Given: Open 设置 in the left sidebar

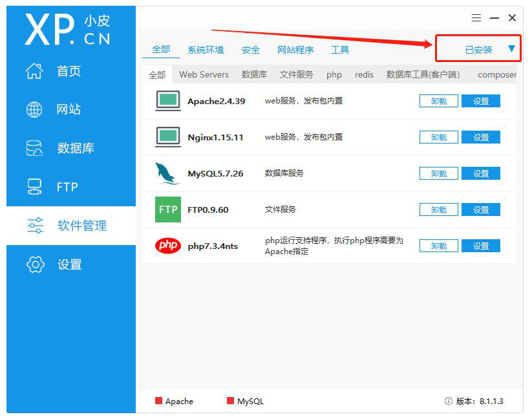Looking at the screenshot, I should pyautogui.click(x=70, y=264).
